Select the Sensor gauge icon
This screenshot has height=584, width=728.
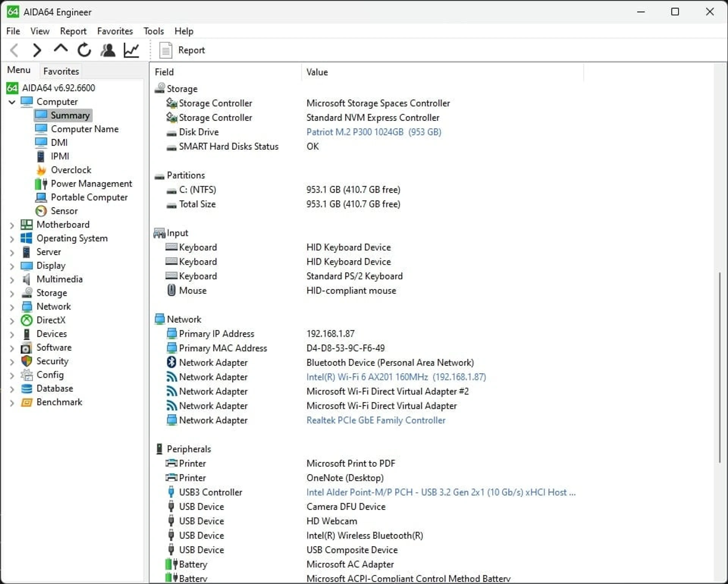tap(41, 211)
